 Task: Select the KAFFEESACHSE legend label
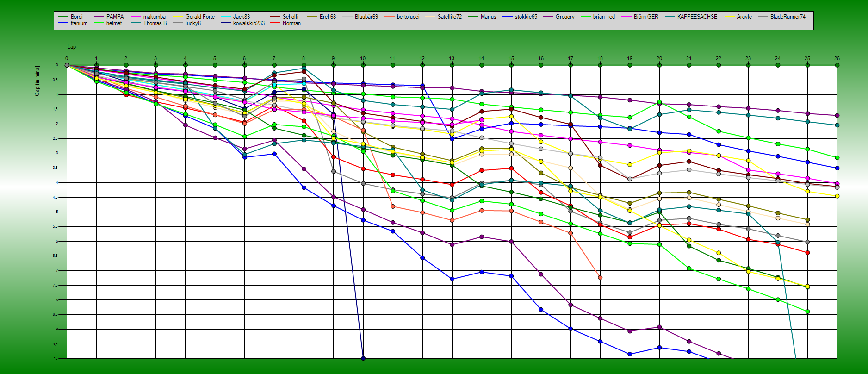(697, 17)
